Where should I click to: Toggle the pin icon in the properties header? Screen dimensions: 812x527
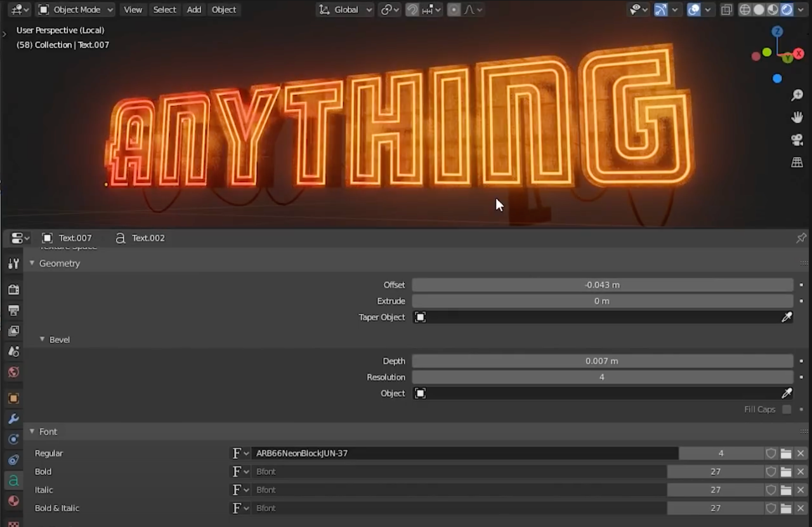point(801,238)
